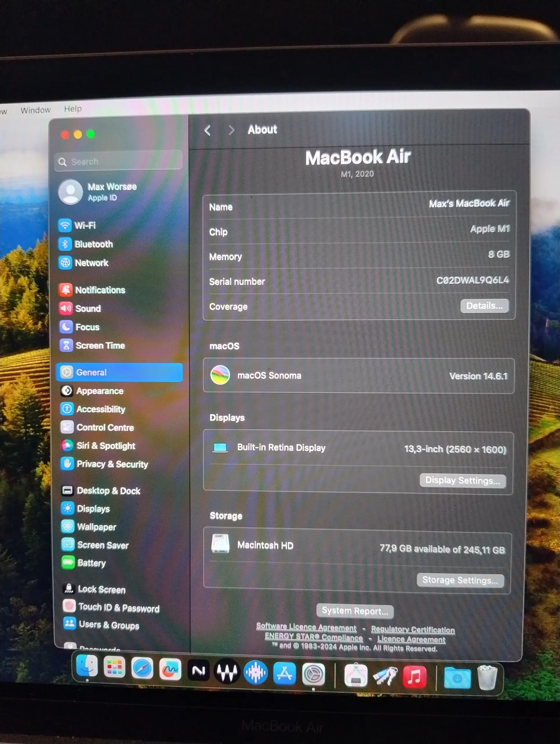Open the Window menu

35,110
